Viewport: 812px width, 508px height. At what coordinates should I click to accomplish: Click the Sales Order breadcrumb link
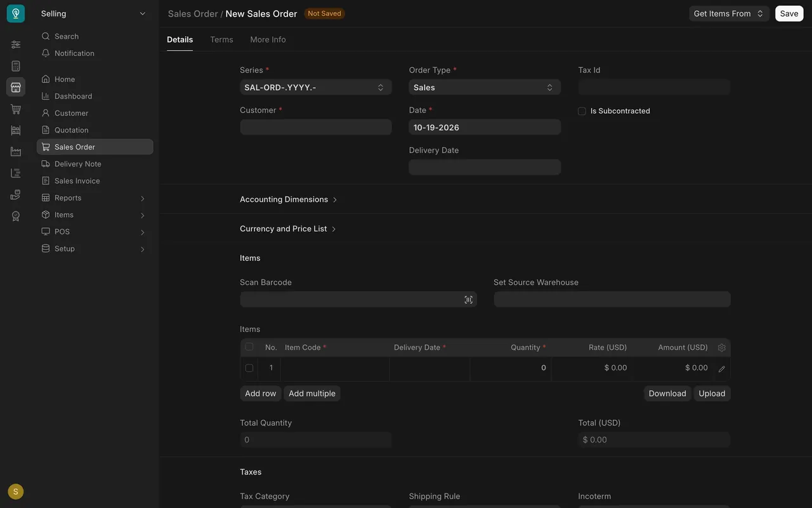[x=193, y=13]
